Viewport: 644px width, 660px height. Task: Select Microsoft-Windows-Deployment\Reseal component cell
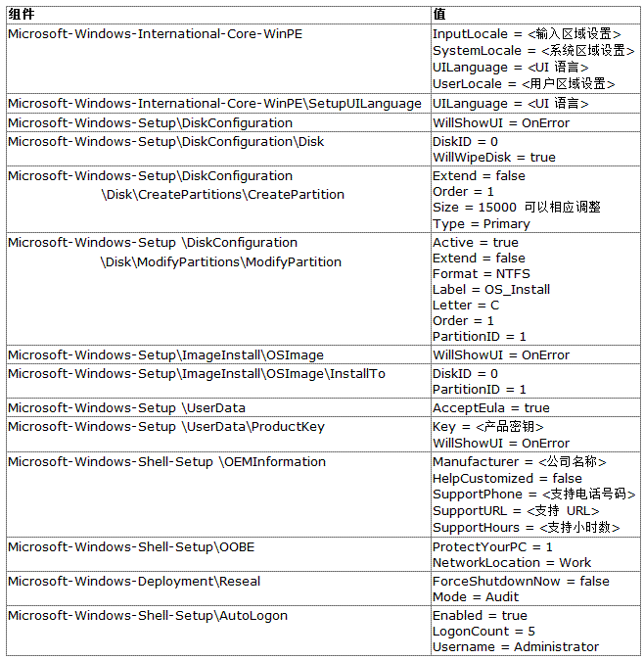pyautogui.click(x=218, y=589)
